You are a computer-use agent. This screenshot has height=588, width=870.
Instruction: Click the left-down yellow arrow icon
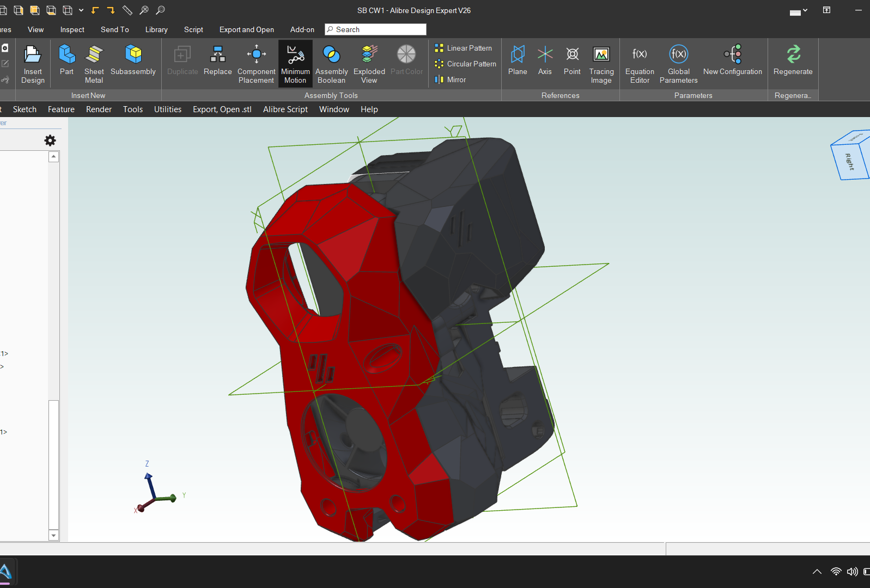pos(95,10)
